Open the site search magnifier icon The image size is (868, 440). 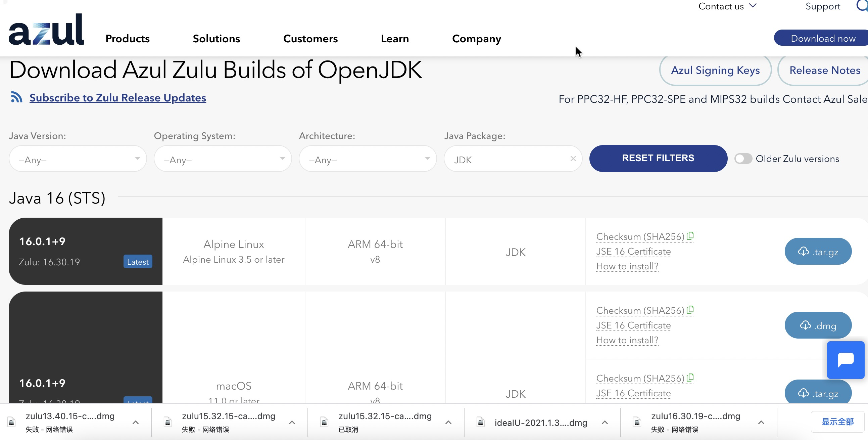point(862,6)
